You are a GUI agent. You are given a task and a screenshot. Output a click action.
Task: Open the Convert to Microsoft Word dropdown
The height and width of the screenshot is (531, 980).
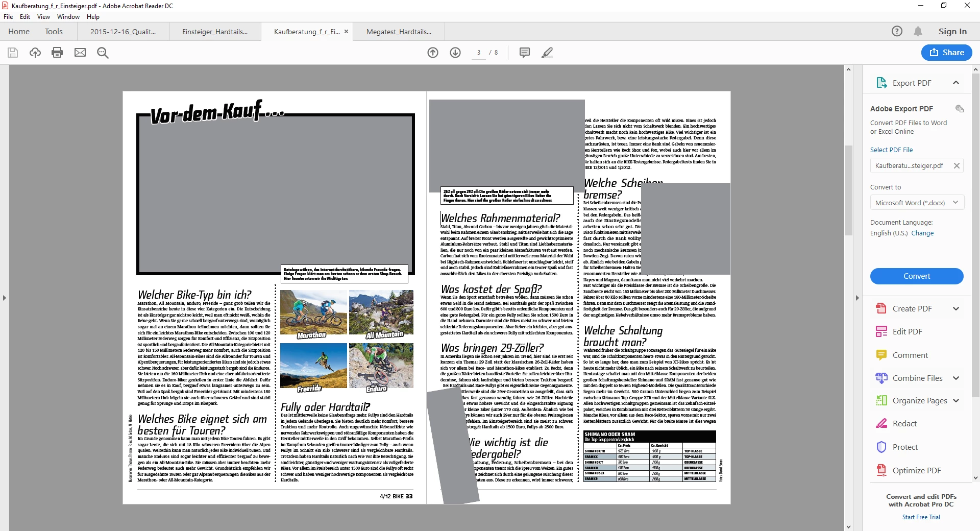click(917, 203)
